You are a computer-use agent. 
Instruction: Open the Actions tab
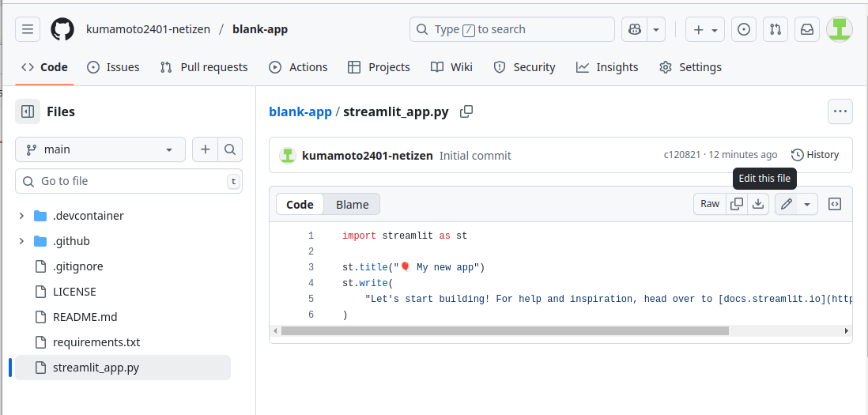click(298, 67)
